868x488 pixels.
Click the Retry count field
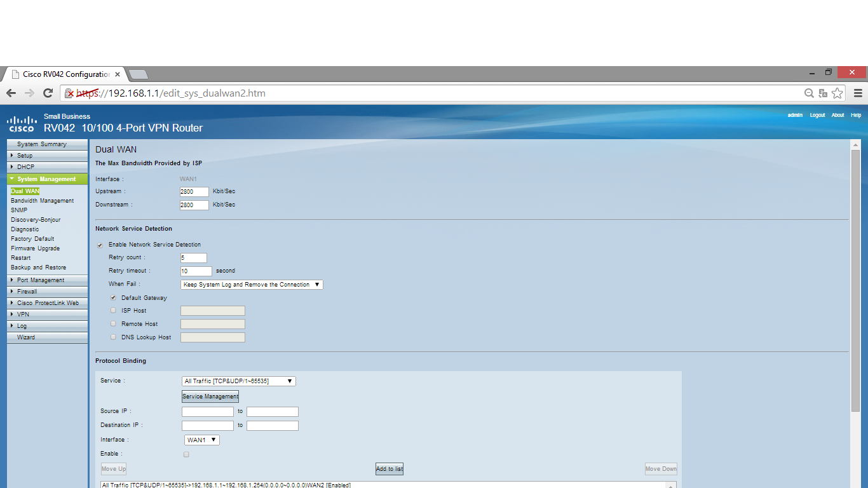coord(194,258)
